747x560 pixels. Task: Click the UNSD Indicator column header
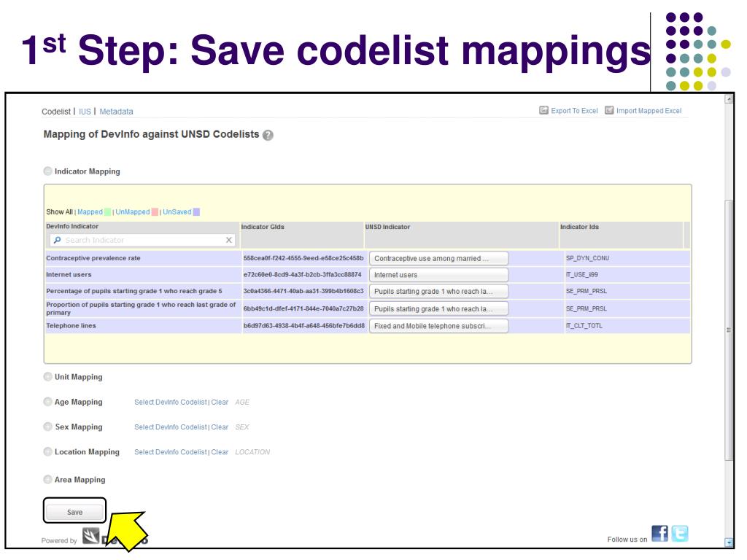[387, 227]
